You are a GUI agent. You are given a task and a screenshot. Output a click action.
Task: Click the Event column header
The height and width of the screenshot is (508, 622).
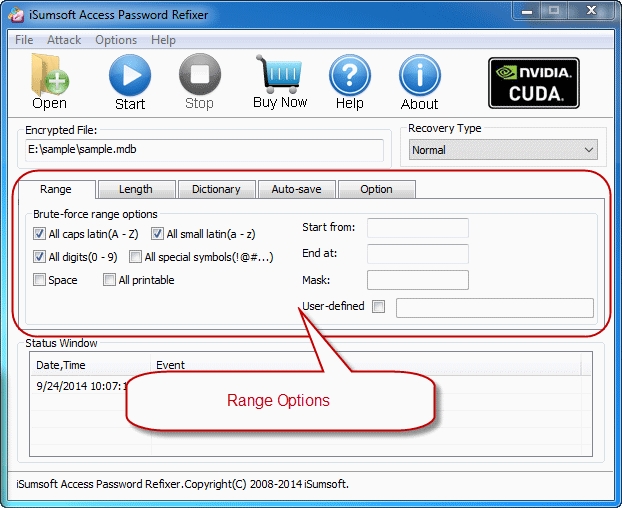[x=366, y=365]
